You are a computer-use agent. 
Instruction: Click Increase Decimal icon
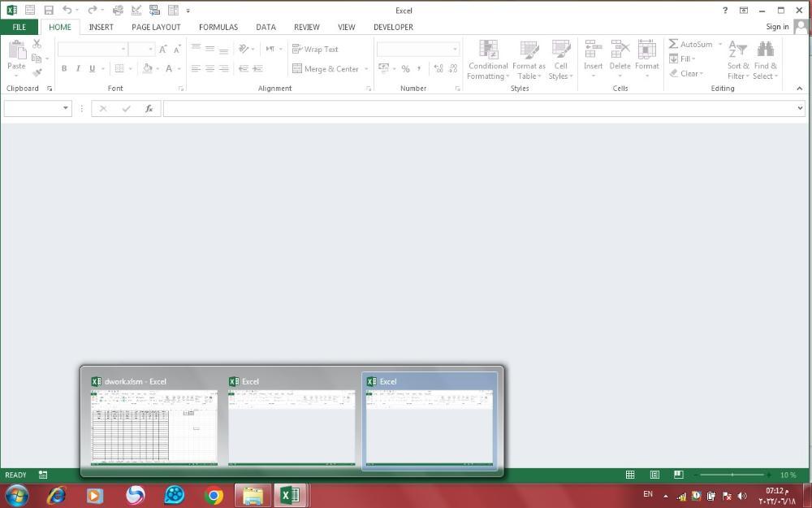pyautogui.click(x=438, y=68)
